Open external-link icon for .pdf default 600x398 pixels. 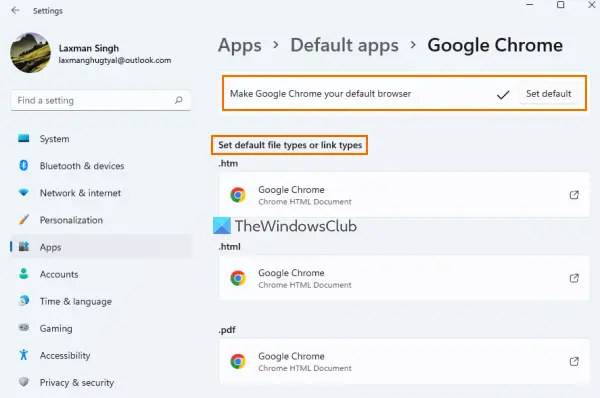coord(574,362)
